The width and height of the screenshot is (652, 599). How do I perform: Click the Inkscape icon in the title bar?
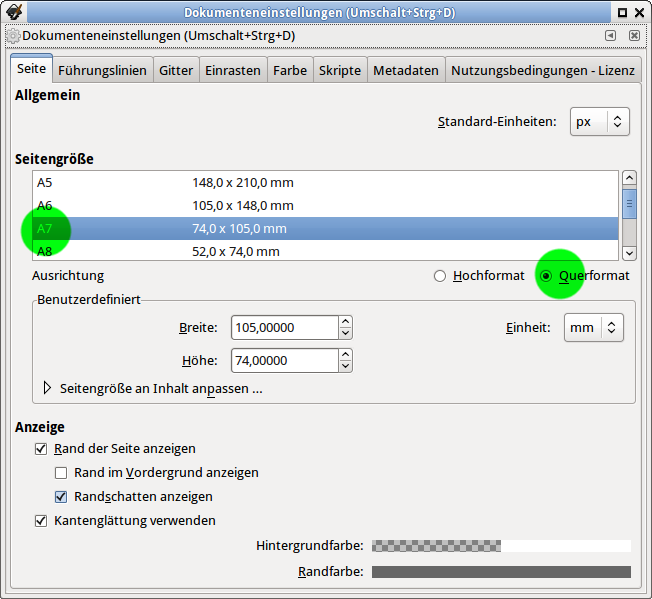14,12
